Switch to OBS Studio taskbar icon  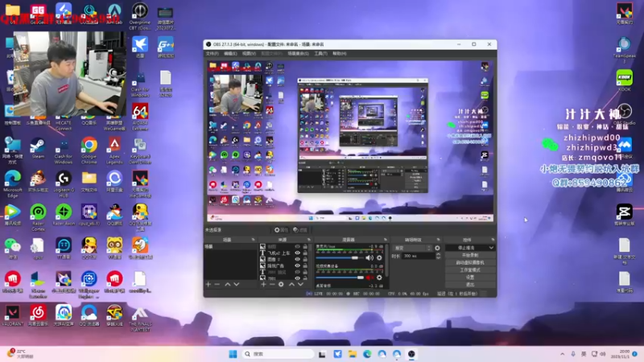[411, 354]
